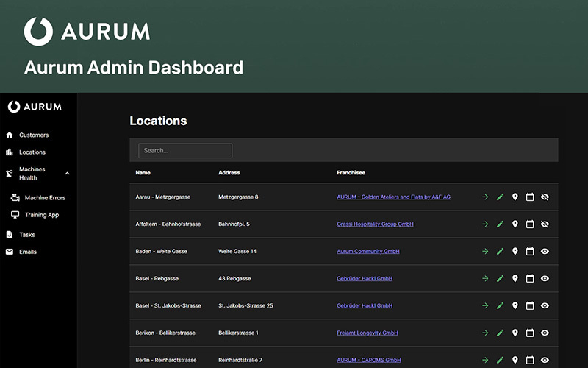Screen dimensions: 588x368
Task: Open calendar for Aarau - Metzgergasse
Action: (x=530, y=197)
